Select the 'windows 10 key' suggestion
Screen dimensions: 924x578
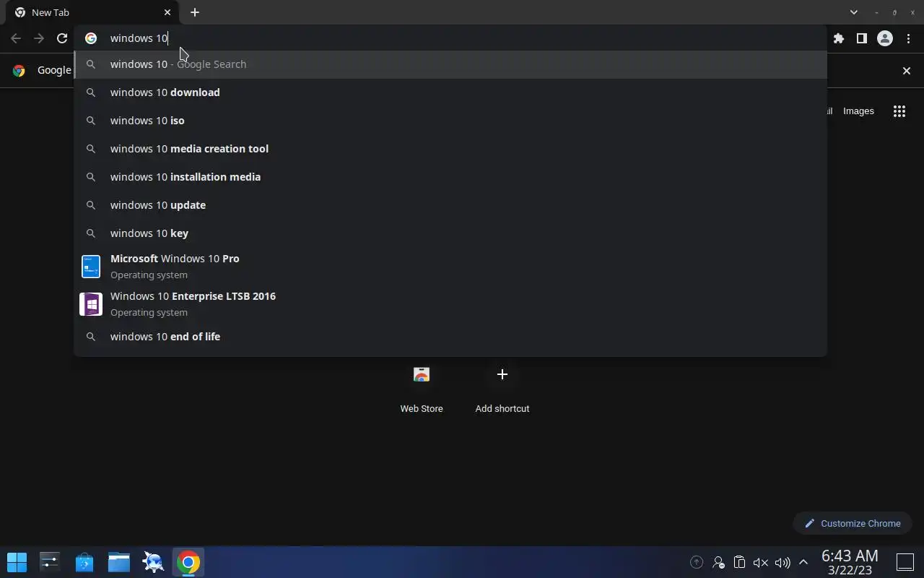(450, 233)
